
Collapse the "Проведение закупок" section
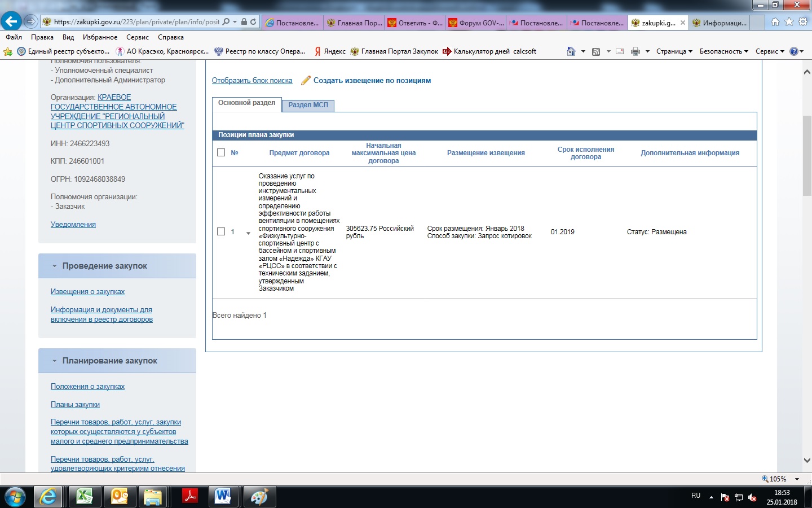point(55,266)
